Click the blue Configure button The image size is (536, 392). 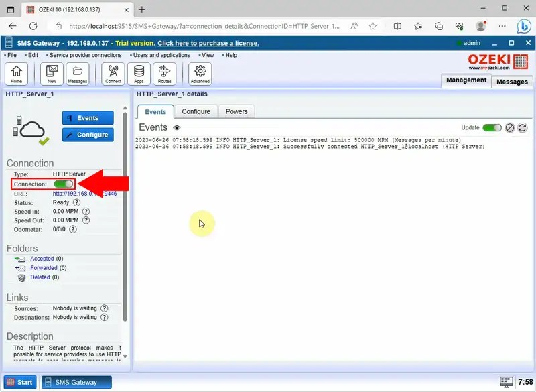88,135
